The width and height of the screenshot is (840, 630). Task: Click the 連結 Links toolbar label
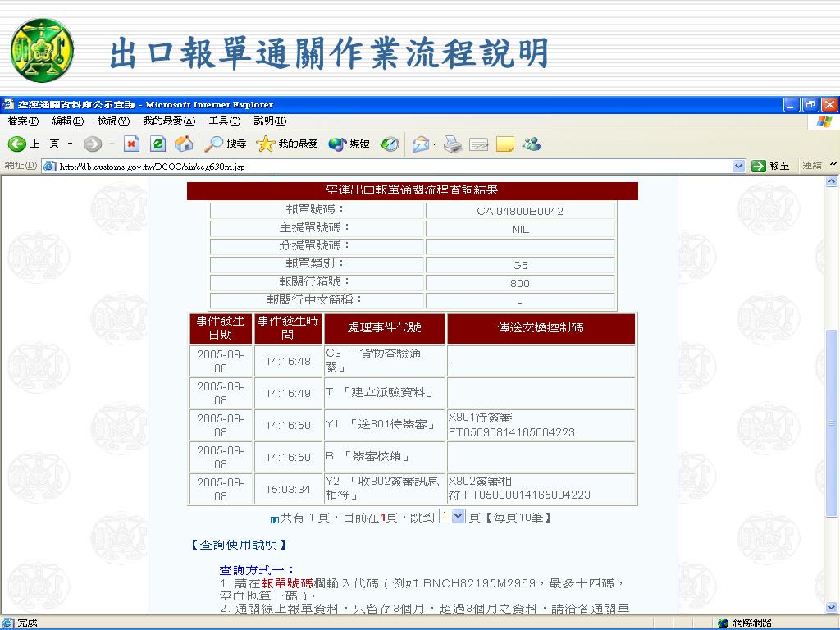point(812,167)
